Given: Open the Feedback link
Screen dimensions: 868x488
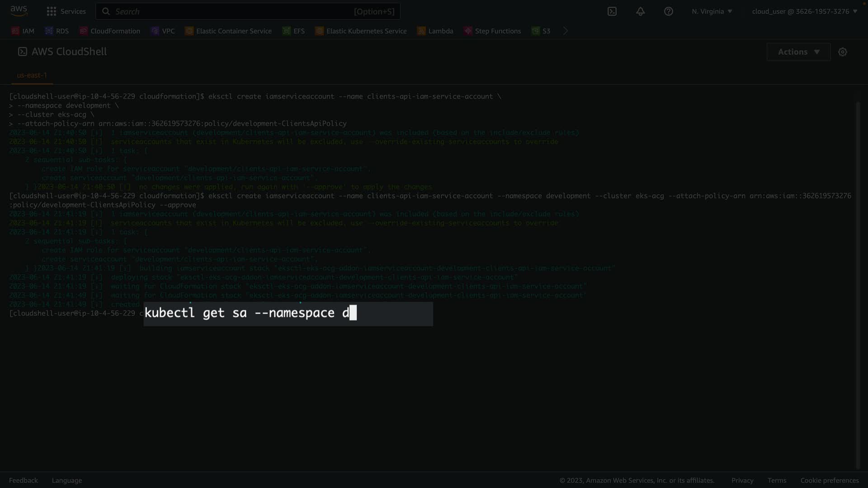Looking at the screenshot, I should point(24,480).
